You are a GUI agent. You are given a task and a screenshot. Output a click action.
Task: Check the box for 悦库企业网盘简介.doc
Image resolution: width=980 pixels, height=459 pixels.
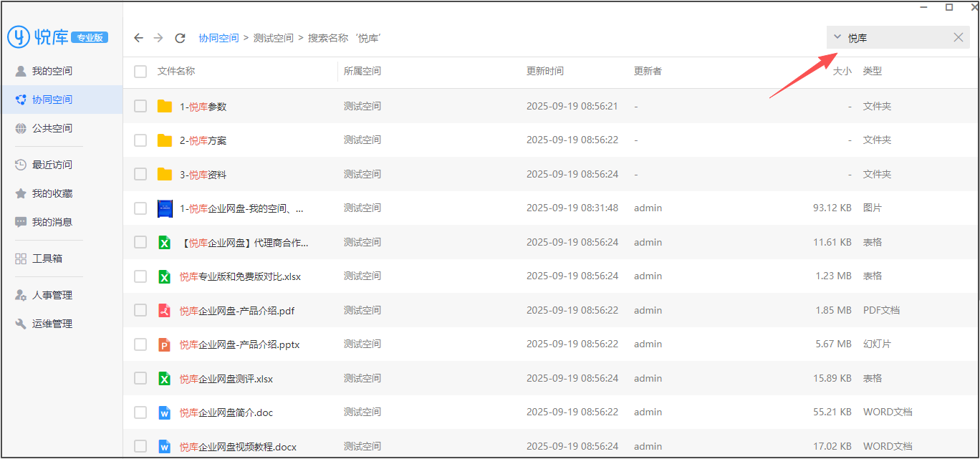click(140, 412)
